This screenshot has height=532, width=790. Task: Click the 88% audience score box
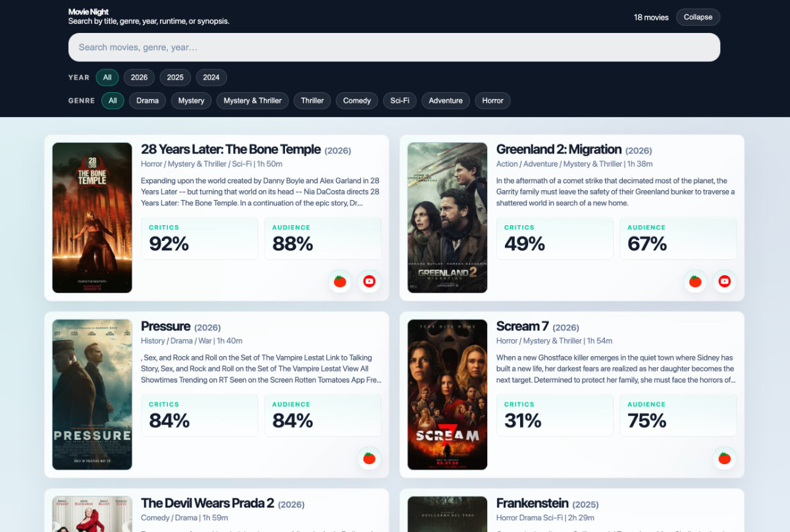point(323,238)
